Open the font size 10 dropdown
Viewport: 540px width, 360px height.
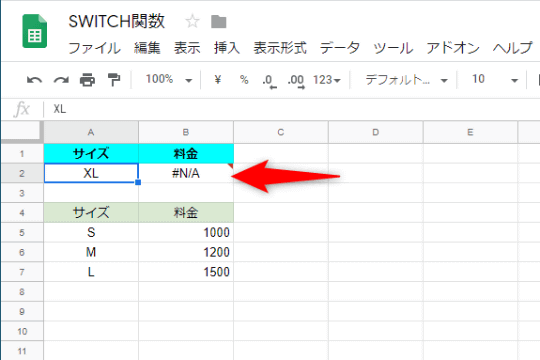pos(495,80)
